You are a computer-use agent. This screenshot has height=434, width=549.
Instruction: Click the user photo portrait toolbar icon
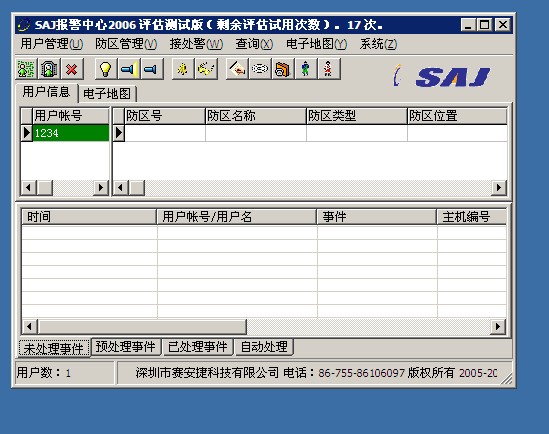point(49,69)
